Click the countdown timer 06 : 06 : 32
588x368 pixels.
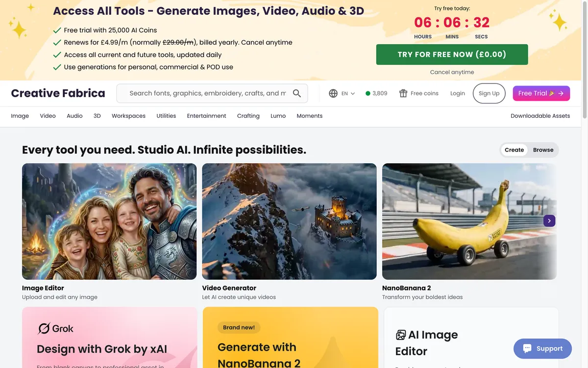452,23
